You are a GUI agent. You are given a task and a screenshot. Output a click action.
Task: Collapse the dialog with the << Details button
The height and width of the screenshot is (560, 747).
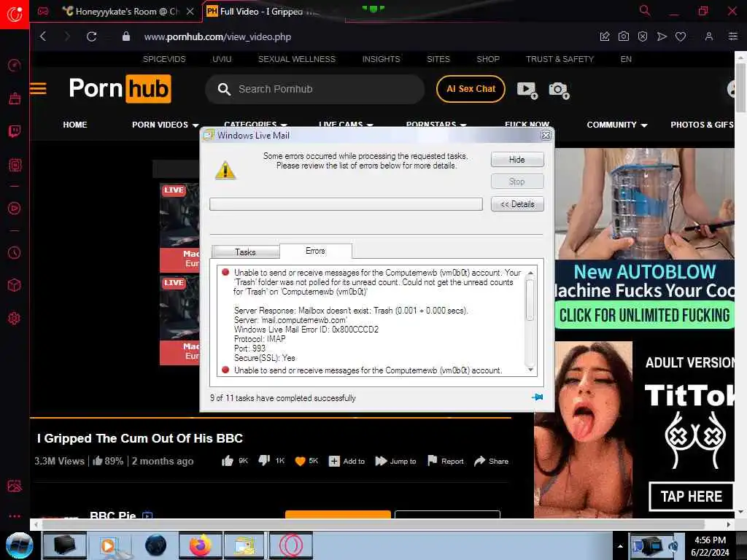tap(517, 204)
